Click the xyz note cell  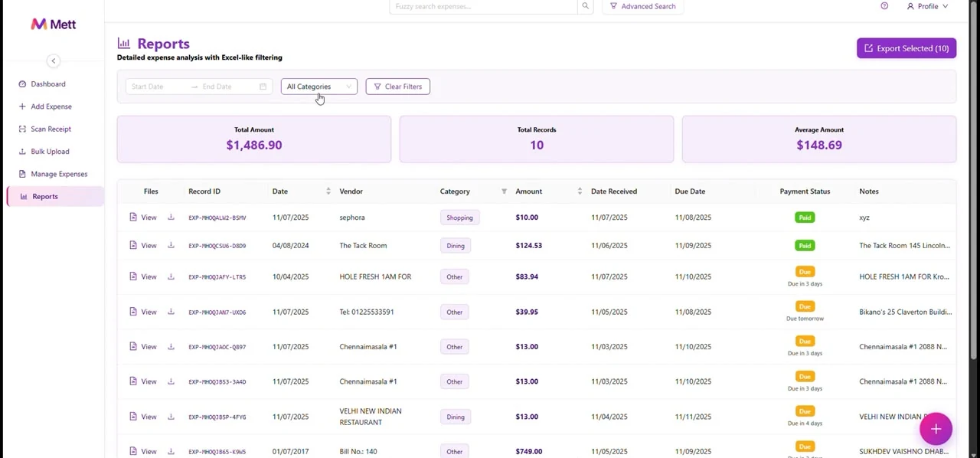pyautogui.click(x=864, y=218)
